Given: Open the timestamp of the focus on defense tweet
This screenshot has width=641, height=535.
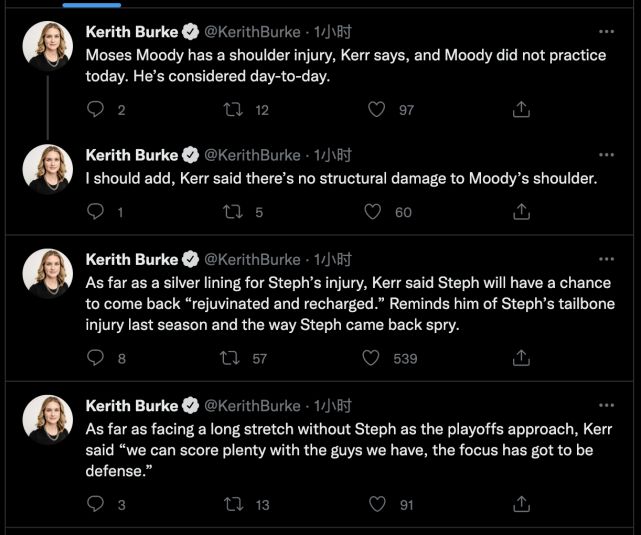Looking at the screenshot, I should click(333, 406).
